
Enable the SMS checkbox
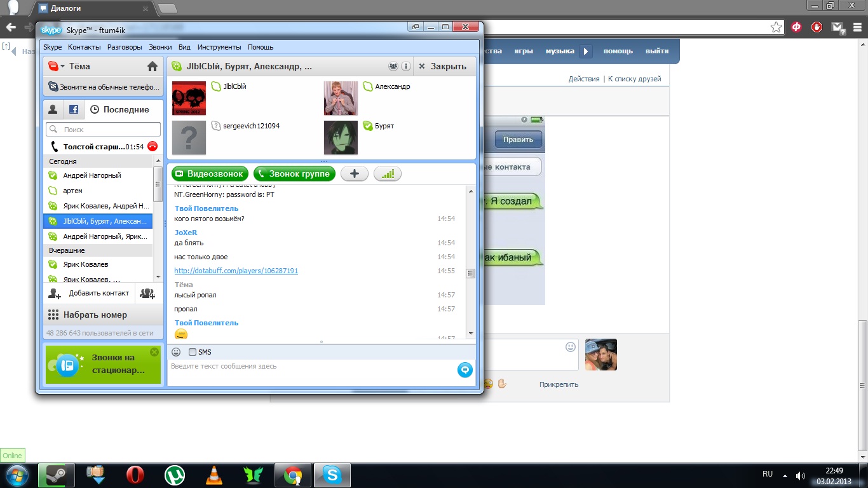click(193, 352)
